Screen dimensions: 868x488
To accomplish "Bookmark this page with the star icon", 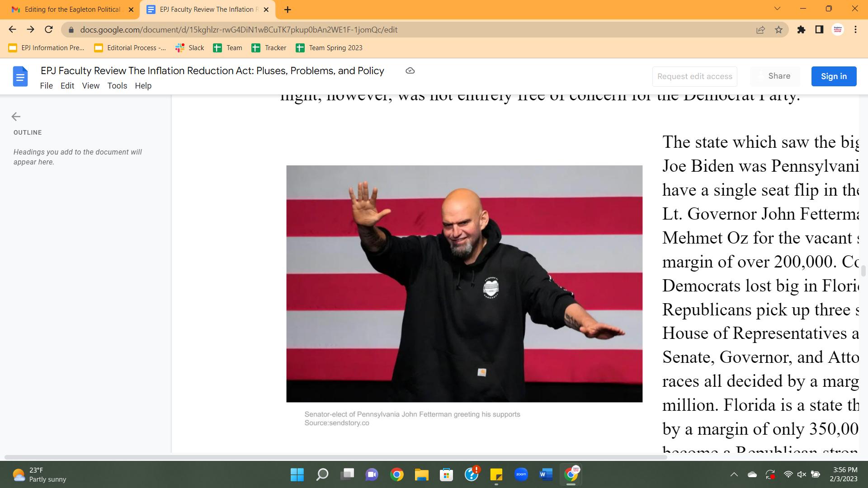I will point(778,30).
